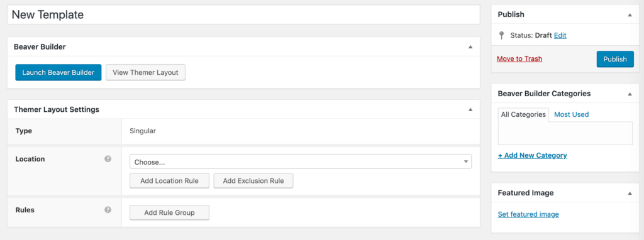Collapse the Beaver Builder Categories box
The height and width of the screenshot is (240, 644).
[x=630, y=94]
